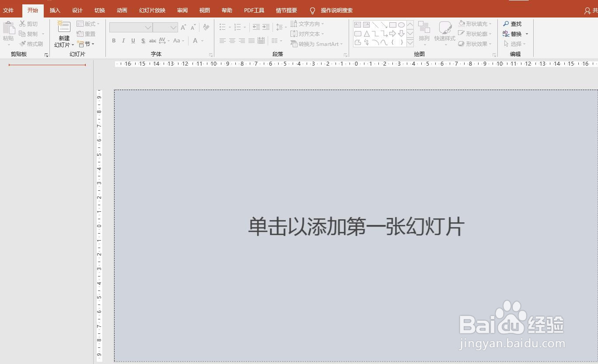Open the Shape Effects (形状效果) dropdown

pos(475,44)
